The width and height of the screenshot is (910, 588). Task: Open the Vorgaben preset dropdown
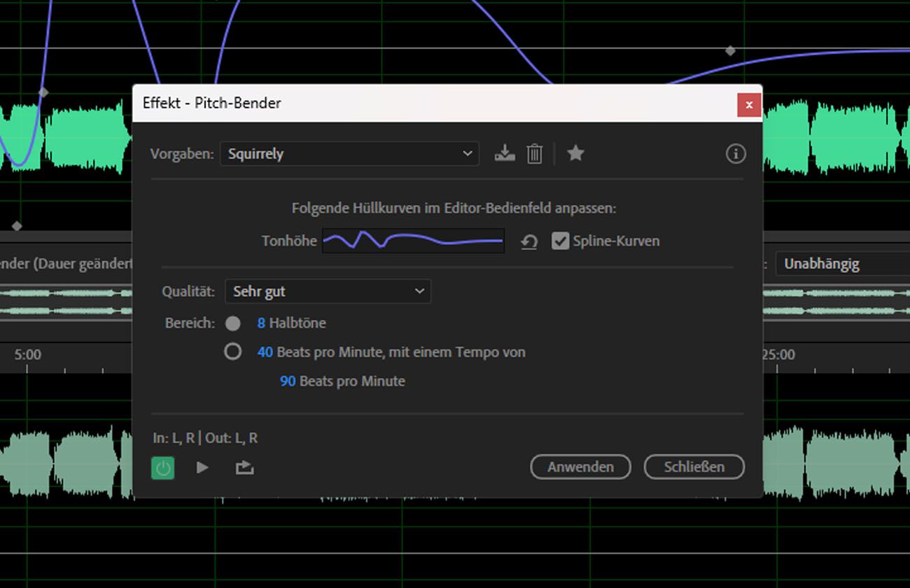pos(349,154)
